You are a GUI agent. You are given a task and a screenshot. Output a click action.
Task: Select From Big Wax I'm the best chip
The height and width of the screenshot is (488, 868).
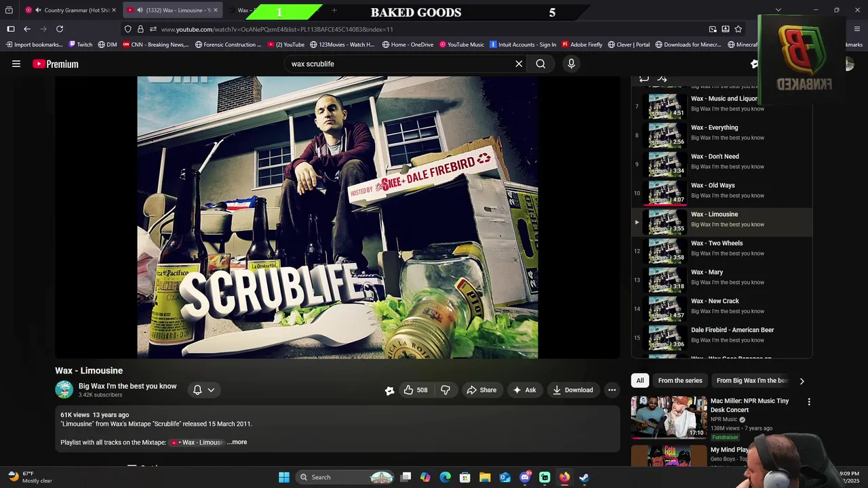[752, 380]
